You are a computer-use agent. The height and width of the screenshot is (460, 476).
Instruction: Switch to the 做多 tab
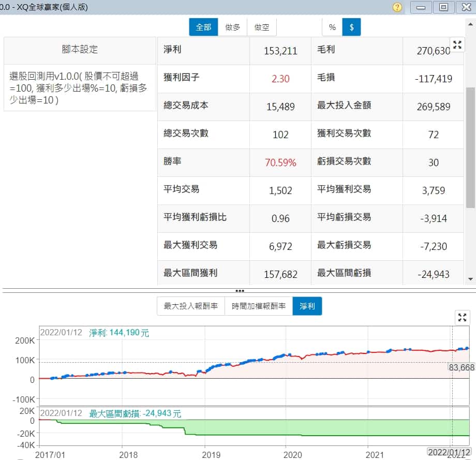tap(233, 27)
